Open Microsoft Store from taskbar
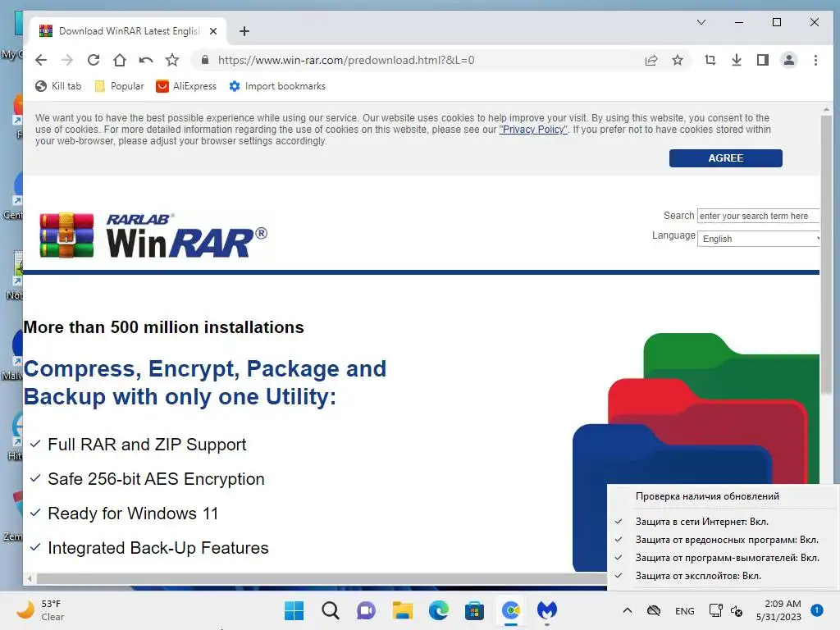 click(x=475, y=610)
